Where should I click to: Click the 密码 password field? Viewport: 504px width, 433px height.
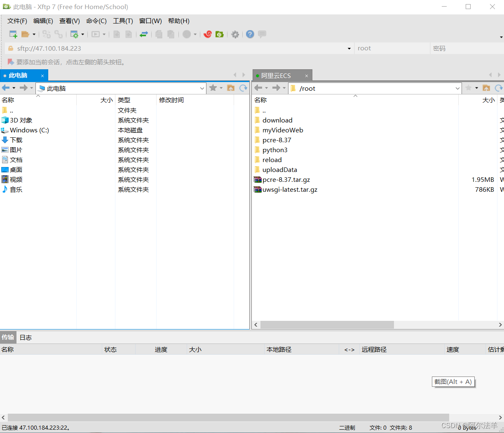click(x=467, y=48)
